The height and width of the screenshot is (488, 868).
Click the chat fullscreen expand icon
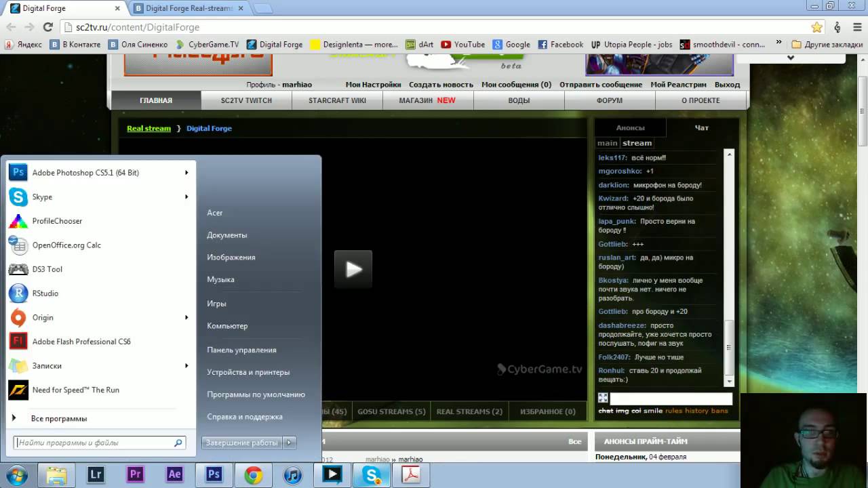tap(603, 399)
